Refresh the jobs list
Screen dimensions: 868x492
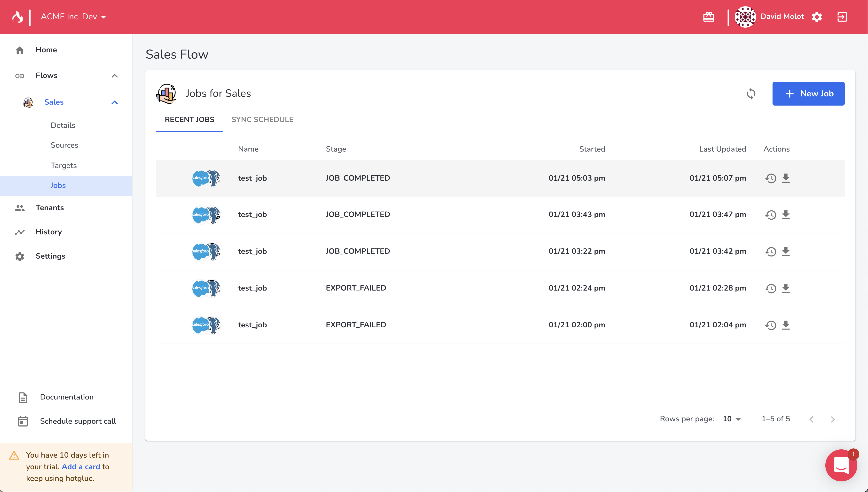(751, 94)
